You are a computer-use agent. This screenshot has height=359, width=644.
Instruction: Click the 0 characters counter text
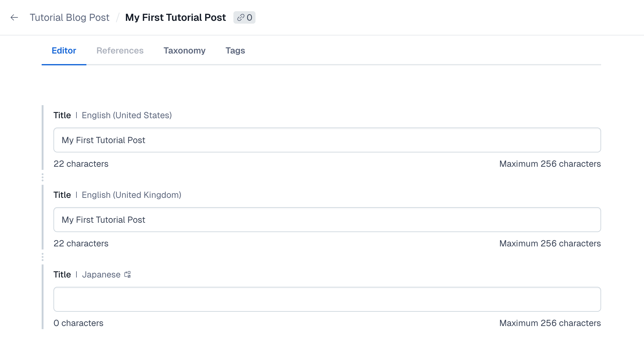click(78, 323)
